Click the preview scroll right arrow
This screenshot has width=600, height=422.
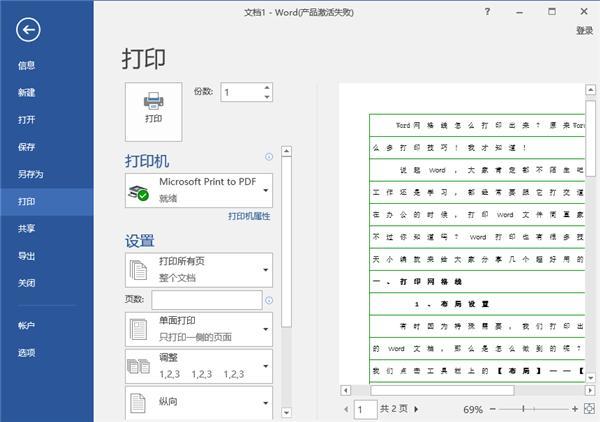590,390
